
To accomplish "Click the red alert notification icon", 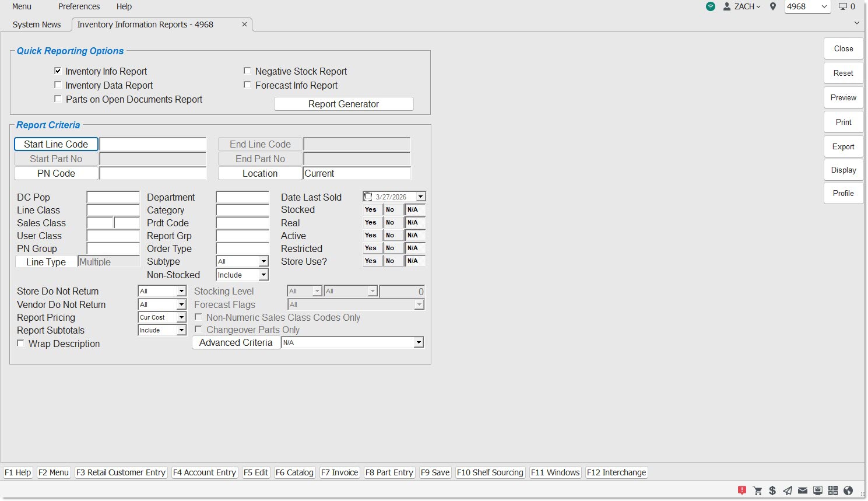I will (x=742, y=491).
